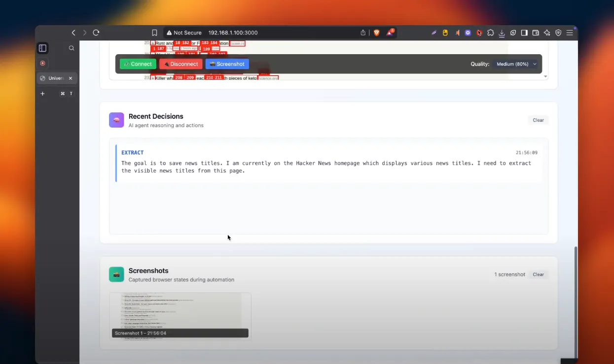Image resolution: width=614 pixels, height=364 pixels.
Task: Toggle the browser sidebar panel icon
Action: tap(524, 33)
